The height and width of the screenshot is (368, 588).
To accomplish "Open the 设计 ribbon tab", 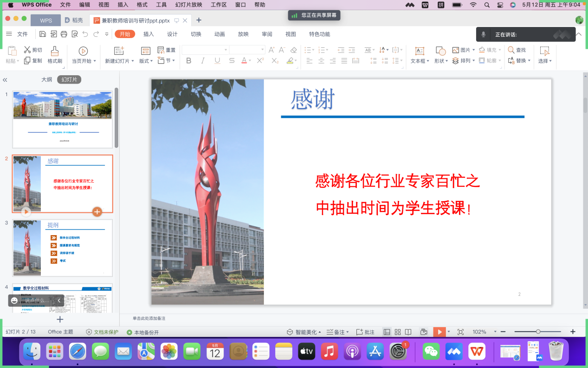I will [x=172, y=34].
